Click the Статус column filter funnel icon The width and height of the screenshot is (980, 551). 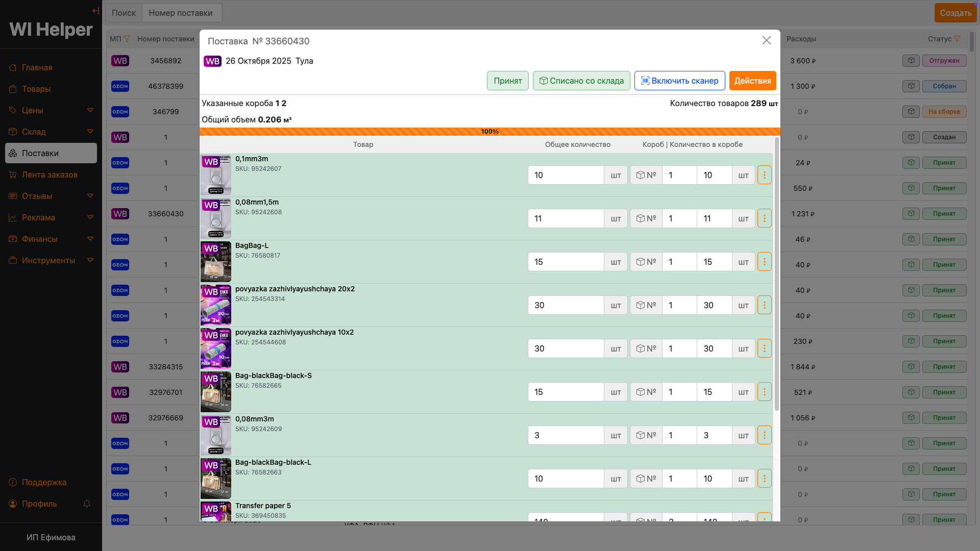[x=957, y=39]
